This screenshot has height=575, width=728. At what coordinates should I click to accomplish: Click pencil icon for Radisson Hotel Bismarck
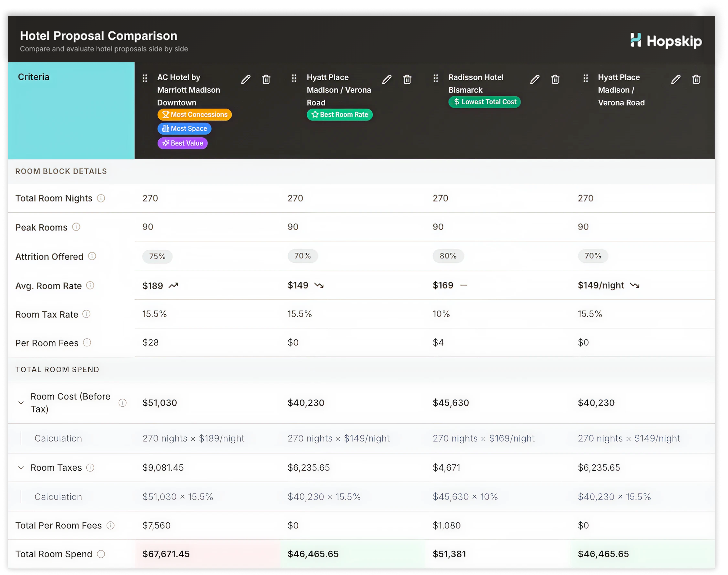[534, 79]
